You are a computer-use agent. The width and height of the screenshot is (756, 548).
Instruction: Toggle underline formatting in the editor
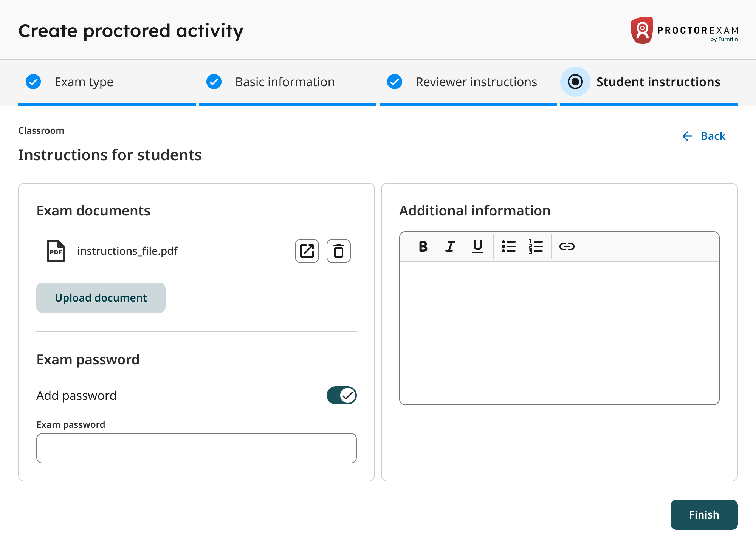pos(477,246)
